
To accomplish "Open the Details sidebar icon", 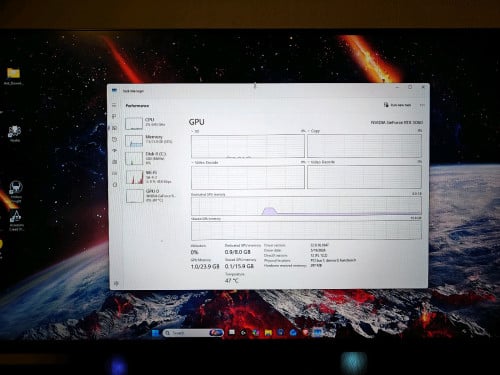I will click(115, 173).
